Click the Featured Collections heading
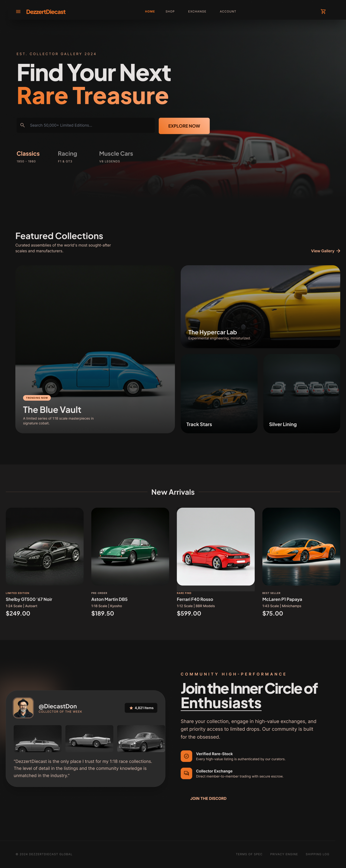 [59, 236]
